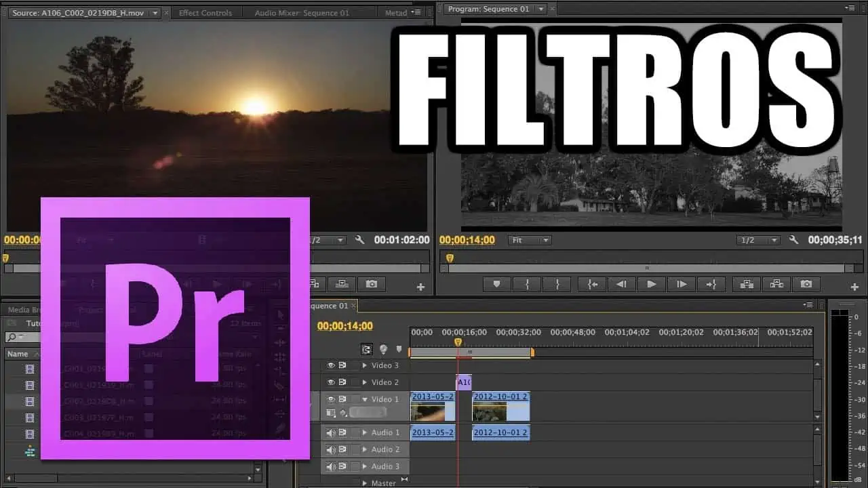Export frame from Source monitor camera icon
Image resolution: width=868 pixels, height=488 pixels.
(372, 285)
